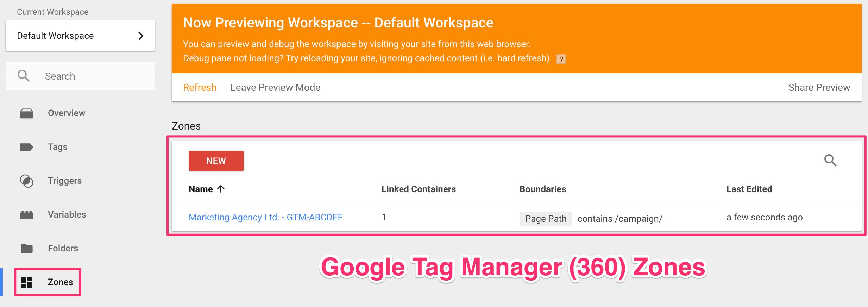
Task: Click the Overview icon in sidebar
Action: click(27, 113)
